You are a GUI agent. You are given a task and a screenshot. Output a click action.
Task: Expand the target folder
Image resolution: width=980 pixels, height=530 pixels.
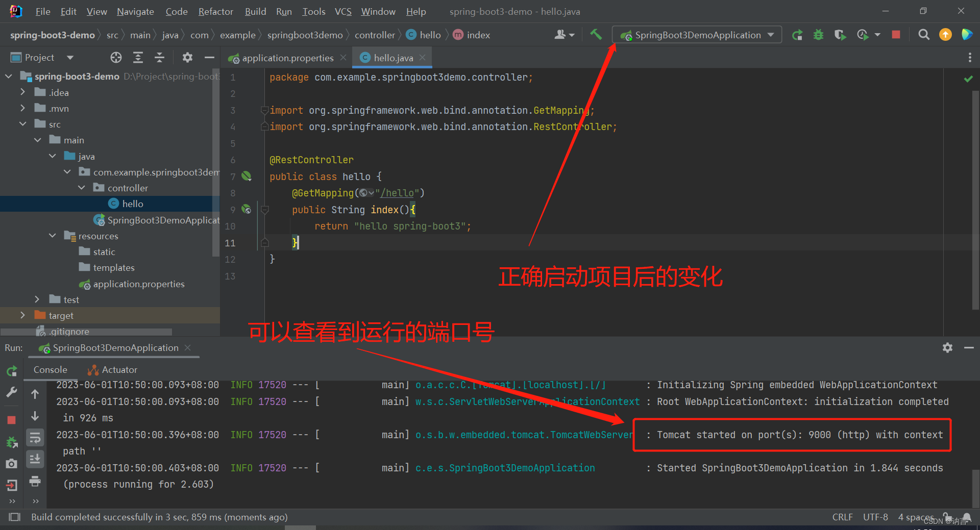22,315
